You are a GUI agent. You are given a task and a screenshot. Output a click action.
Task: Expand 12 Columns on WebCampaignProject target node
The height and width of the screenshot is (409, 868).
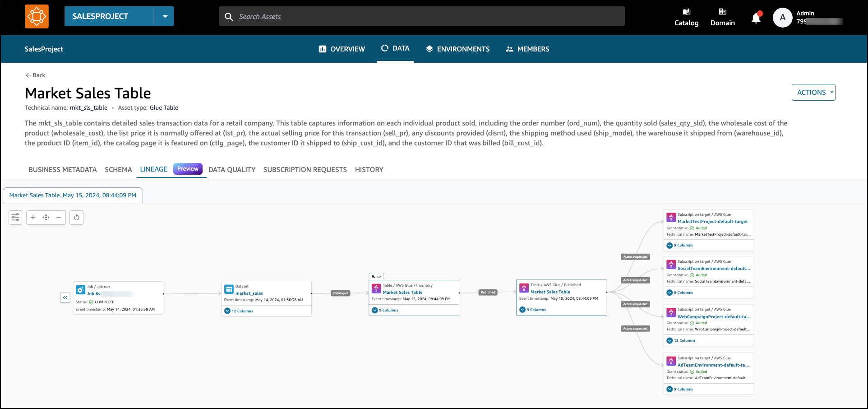click(x=669, y=340)
